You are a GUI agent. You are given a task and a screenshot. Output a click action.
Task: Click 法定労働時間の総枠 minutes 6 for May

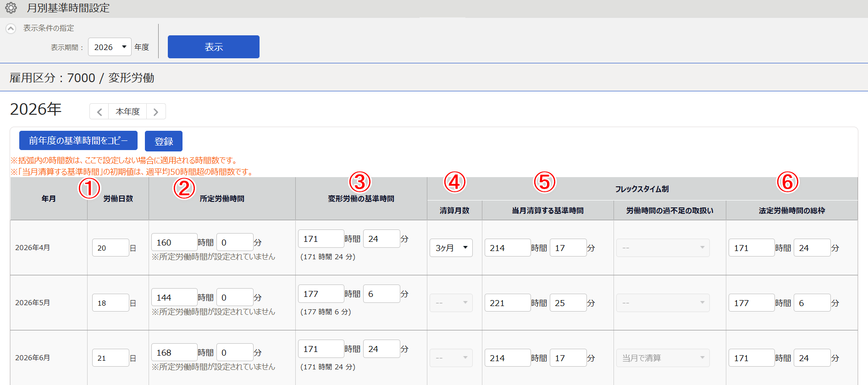[x=812, y=303]
